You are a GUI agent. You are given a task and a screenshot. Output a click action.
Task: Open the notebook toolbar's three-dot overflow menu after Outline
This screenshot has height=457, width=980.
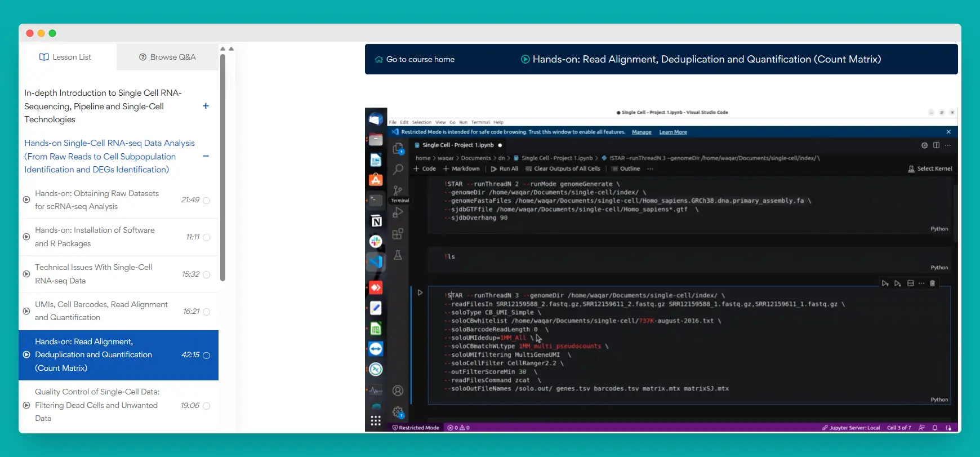(650, 168)
